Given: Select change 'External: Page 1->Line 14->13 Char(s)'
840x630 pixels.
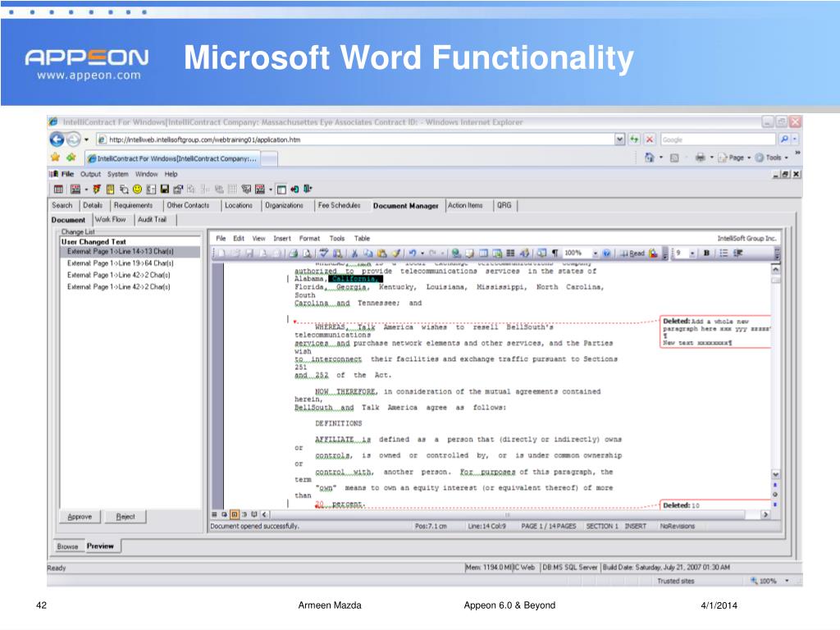Looking at the screenshot, I should (121, 251).
